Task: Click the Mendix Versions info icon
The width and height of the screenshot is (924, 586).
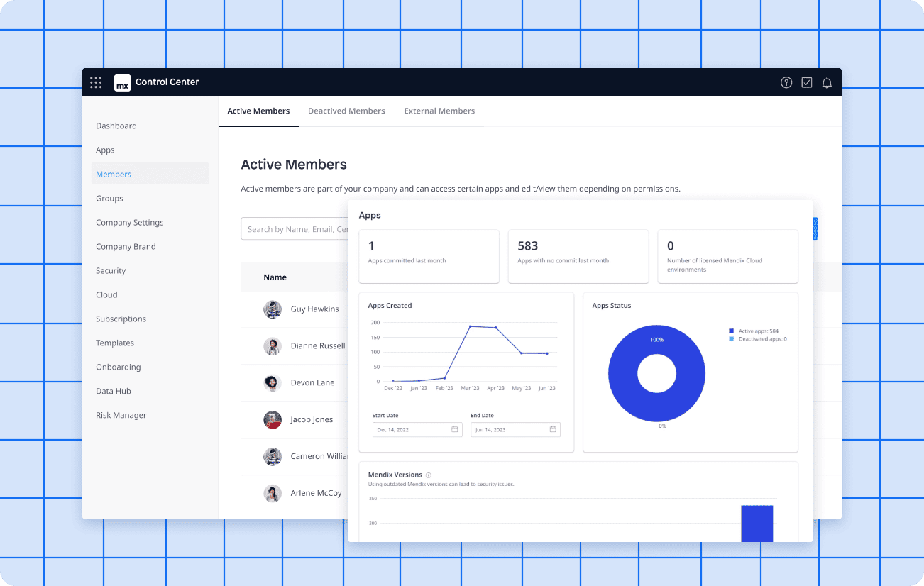Action: 429,475
